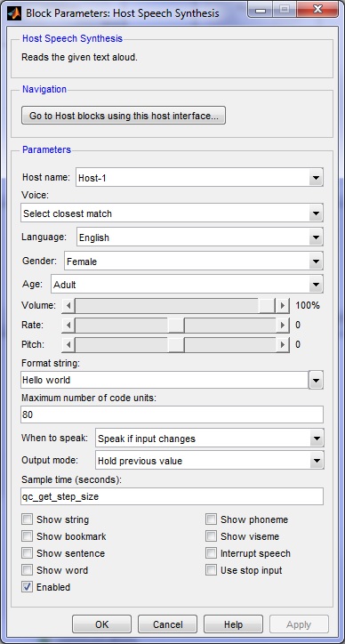Click the Rate slider thumb

(176, 326)
